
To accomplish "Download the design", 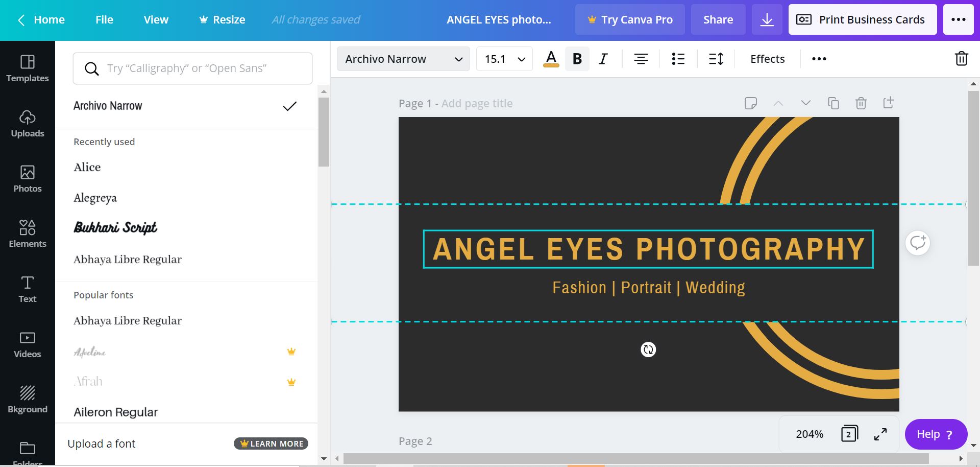I will point(767,20).
